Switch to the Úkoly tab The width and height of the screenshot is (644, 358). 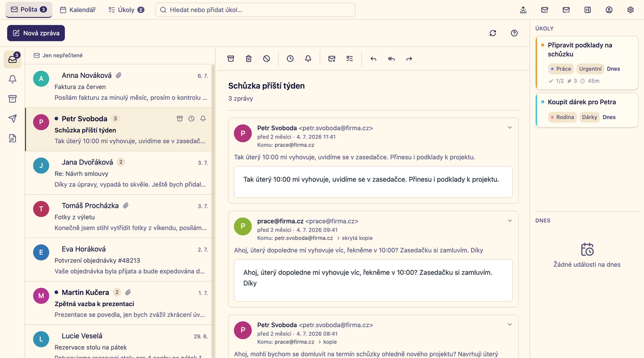click(126, 10)
